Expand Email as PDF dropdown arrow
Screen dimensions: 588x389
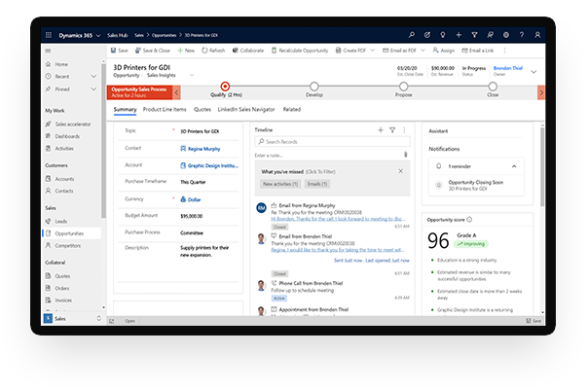click(x=423, y=51)
